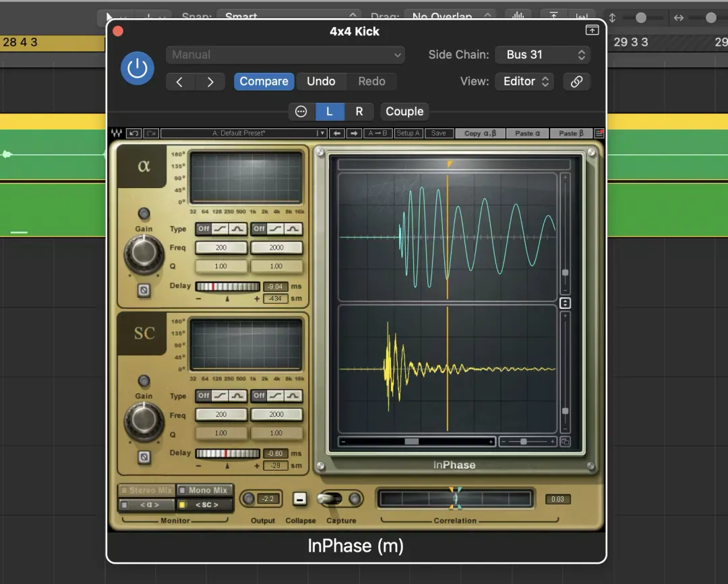The width and height of the screenshot is (728, 584).
Task: Toggle the <α> monitor button
Action: coord(147,504)
